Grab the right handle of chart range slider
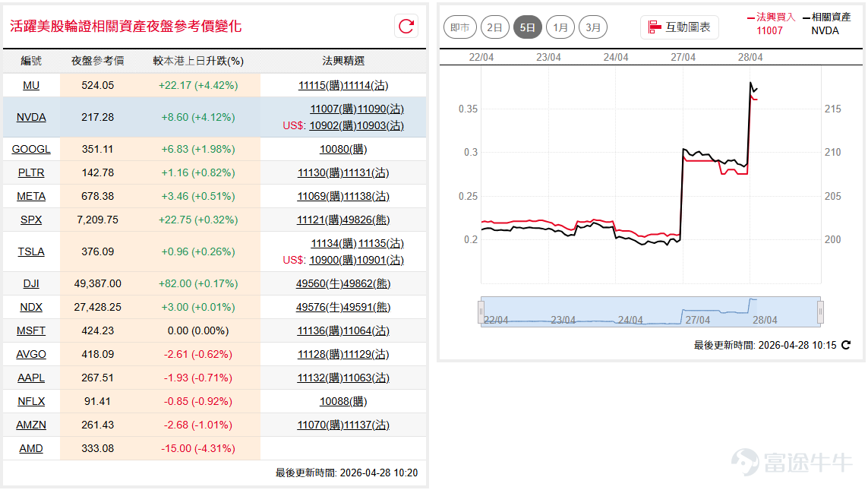868x490 pixels. (820, 311)
